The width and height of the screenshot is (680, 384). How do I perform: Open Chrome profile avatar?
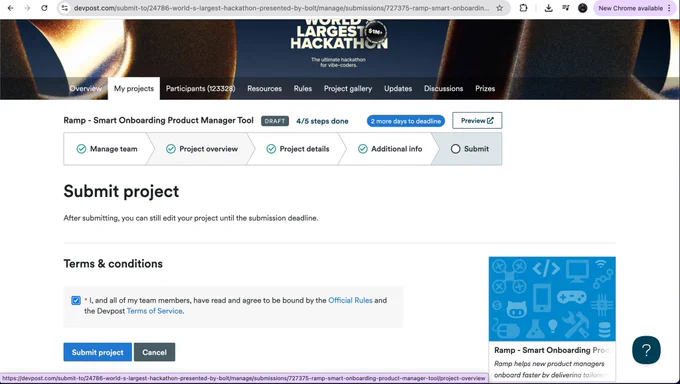click(x=582, y=8)
